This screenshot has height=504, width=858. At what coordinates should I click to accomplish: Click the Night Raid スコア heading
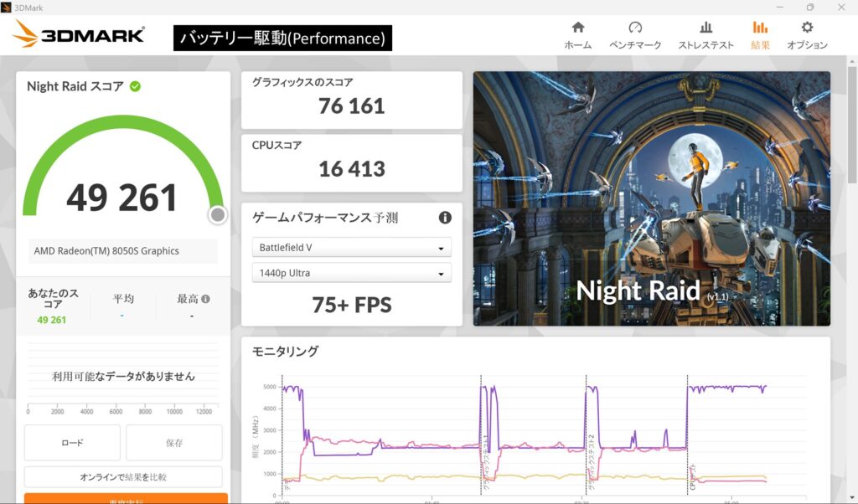click(x=75, y=86)
